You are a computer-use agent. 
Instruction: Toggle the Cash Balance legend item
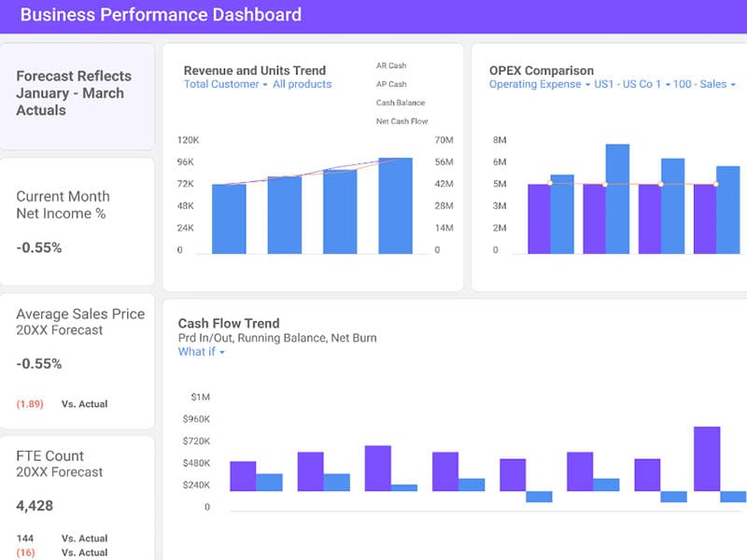click(401, 103)
